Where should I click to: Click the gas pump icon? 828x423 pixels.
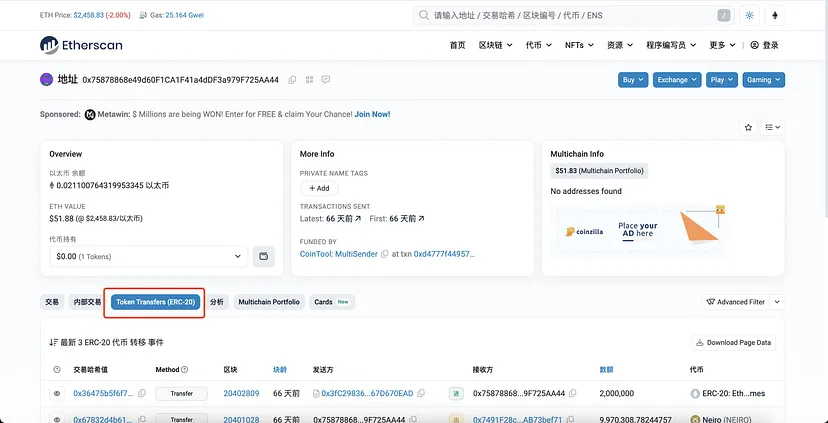click(x=143, y=15)
